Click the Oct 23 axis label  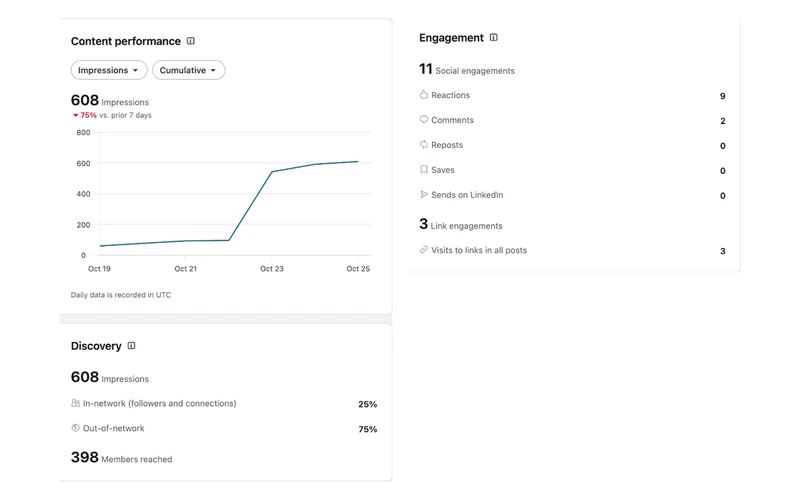(x=271, y=269)
